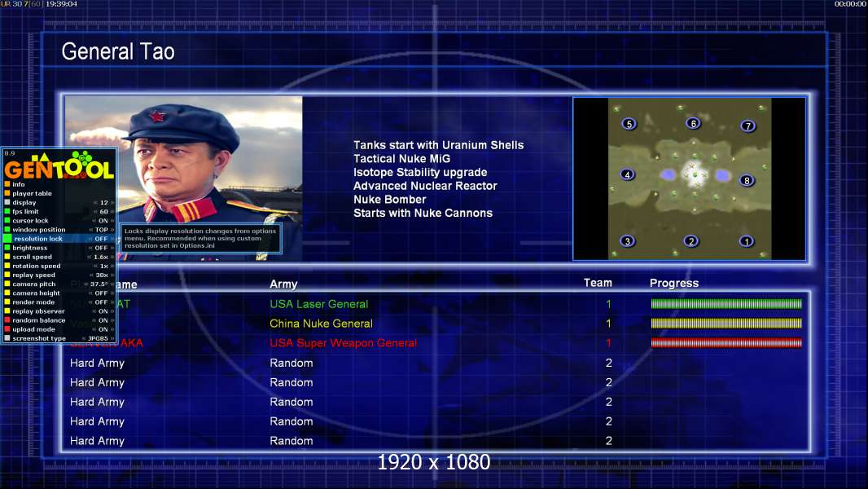Click the 1920 x 1080 resolution text
Screen dimensions: 868x489
coord(433,462)
